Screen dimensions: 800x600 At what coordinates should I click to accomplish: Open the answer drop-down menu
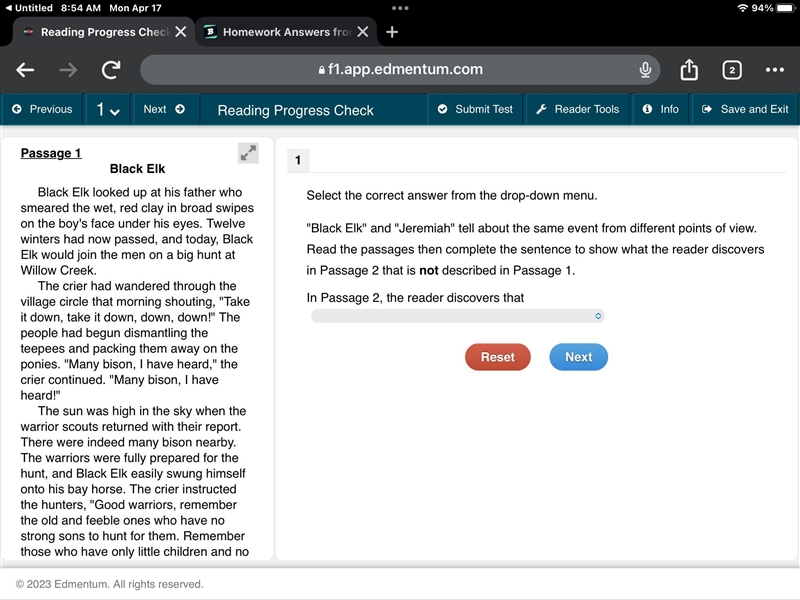click(458, 316)
